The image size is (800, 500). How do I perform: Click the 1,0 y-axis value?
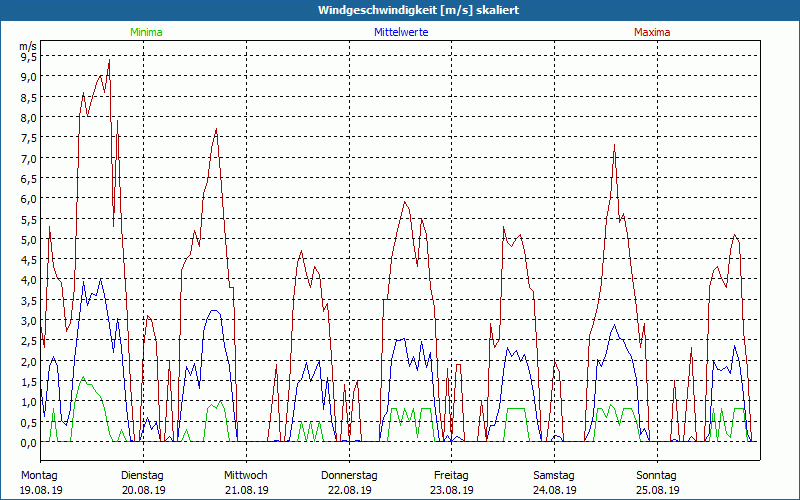(x=29, y=402)
